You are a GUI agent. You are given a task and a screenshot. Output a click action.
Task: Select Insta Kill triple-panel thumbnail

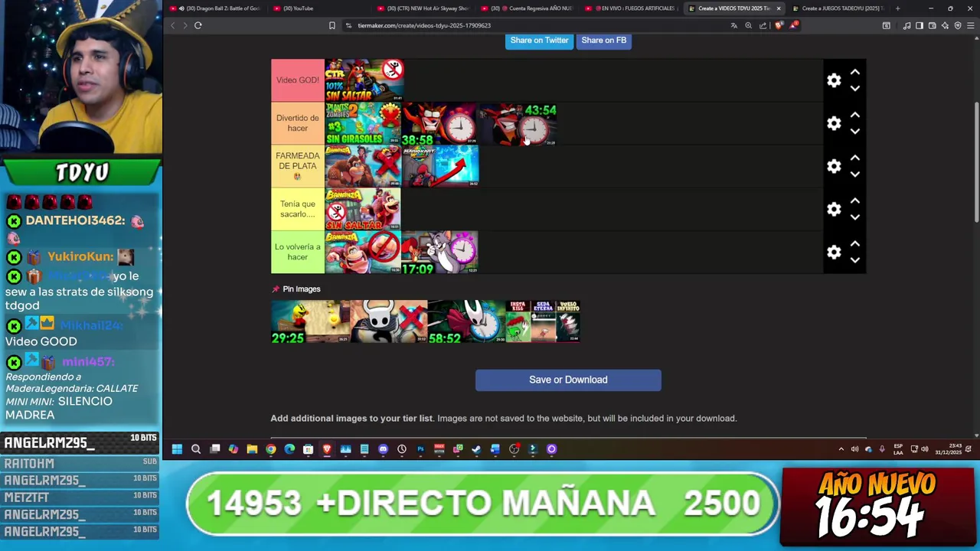543,321
